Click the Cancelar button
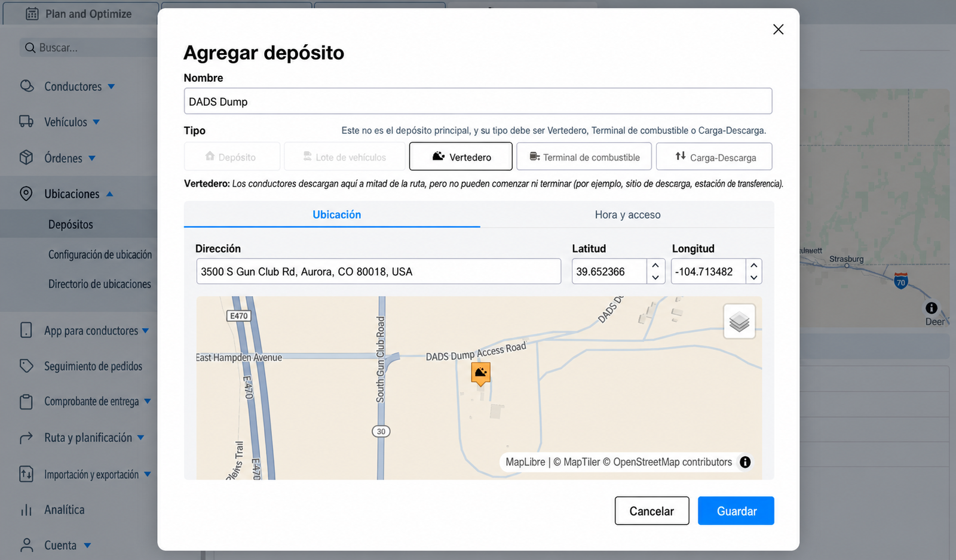This screenshot has width=956, height=560. [x=652, y=511]
